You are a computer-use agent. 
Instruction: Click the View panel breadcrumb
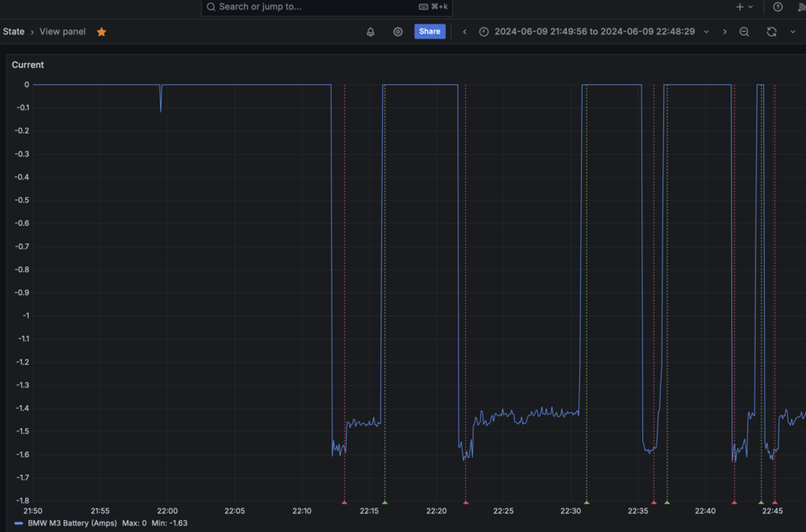[x=63, y=31]
